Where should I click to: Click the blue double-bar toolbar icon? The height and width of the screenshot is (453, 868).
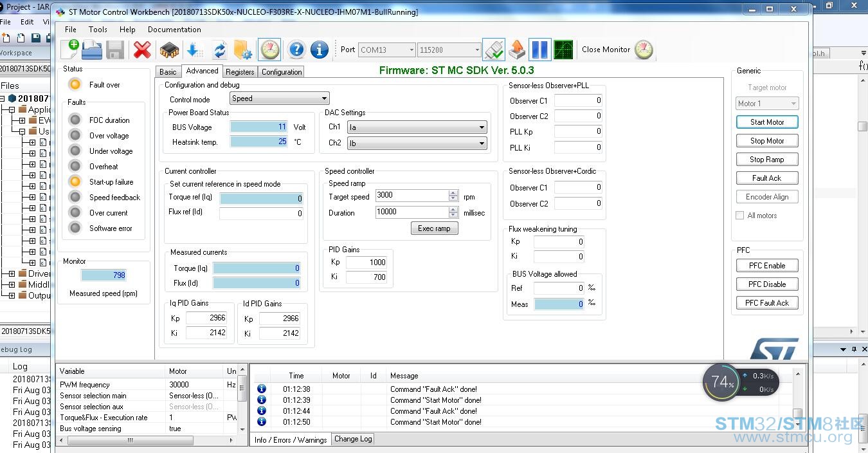click(540, 50)
